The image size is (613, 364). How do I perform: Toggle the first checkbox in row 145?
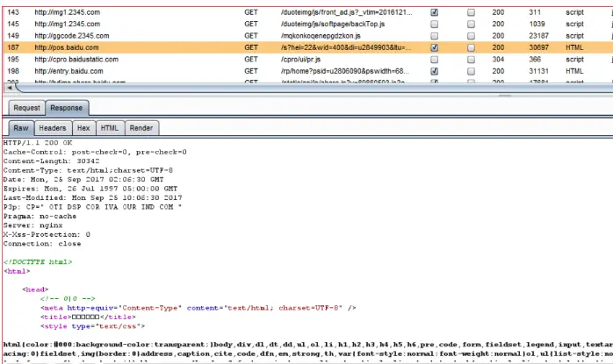[x=435, y=25]
